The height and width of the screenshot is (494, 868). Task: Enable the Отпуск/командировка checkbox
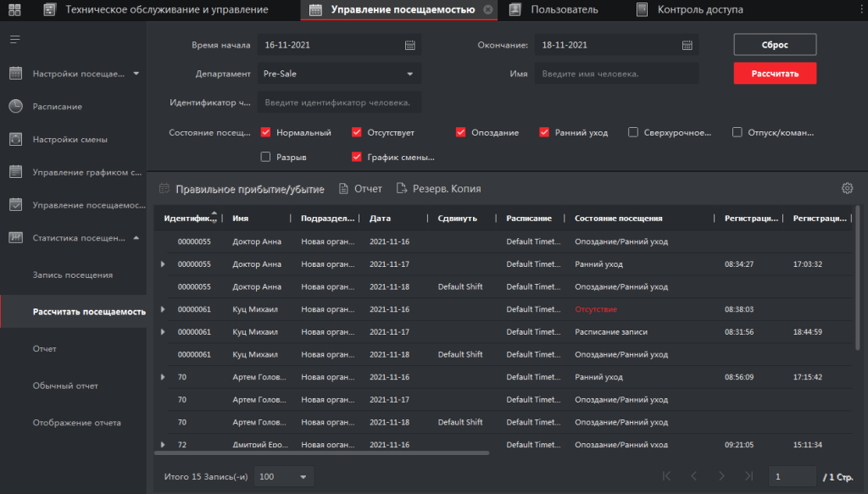(x=737, y=132)
